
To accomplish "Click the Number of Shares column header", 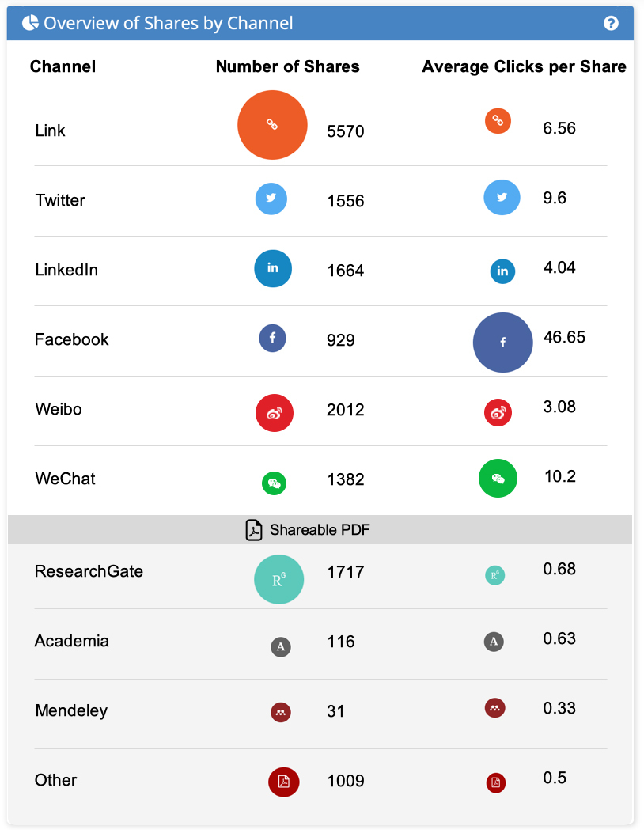I will tap(287, 67).
